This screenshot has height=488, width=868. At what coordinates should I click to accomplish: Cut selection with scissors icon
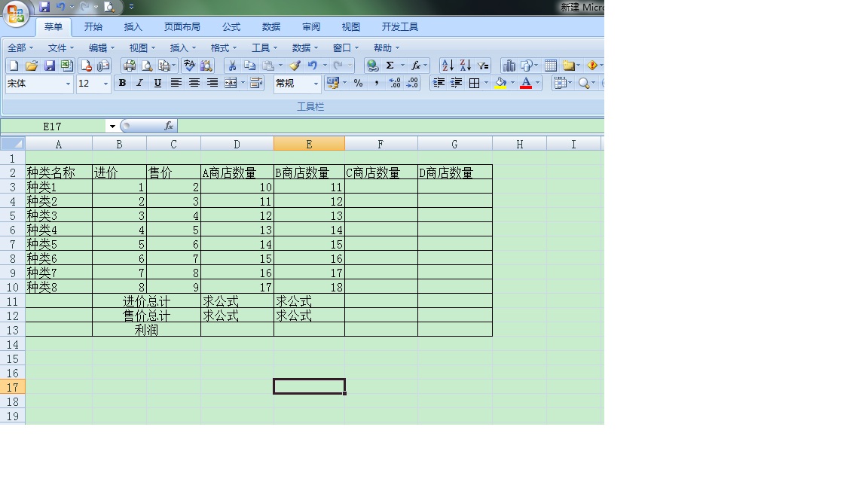233,66
